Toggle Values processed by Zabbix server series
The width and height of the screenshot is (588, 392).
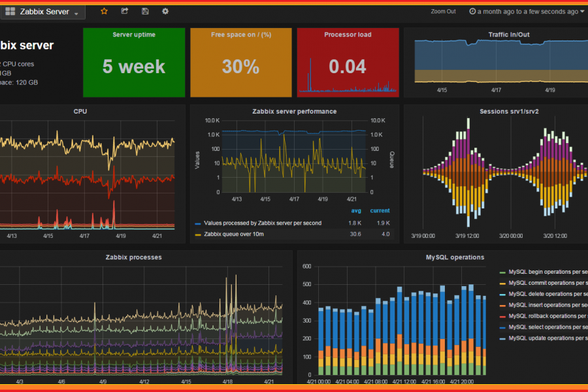coord(263,223)
